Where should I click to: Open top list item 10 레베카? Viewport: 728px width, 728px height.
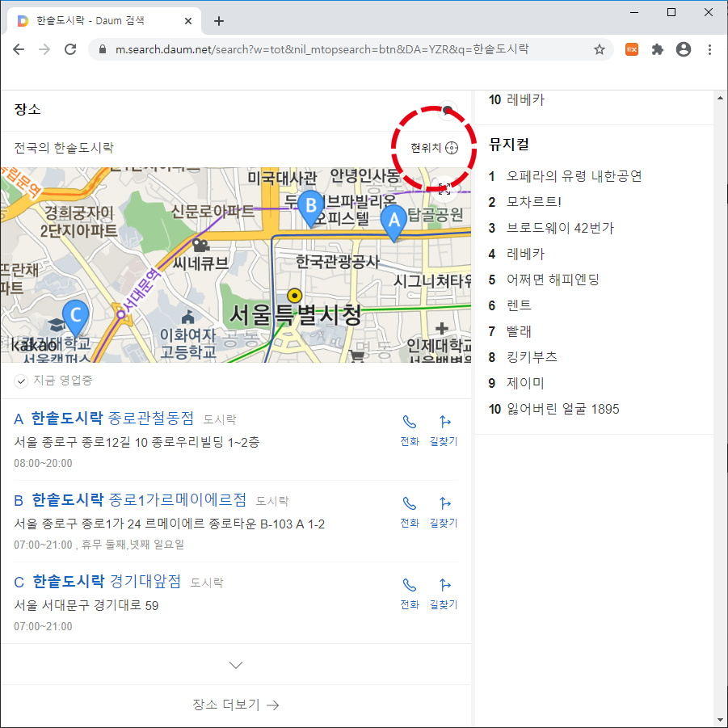pyautogui.click(x=525, y=100)
